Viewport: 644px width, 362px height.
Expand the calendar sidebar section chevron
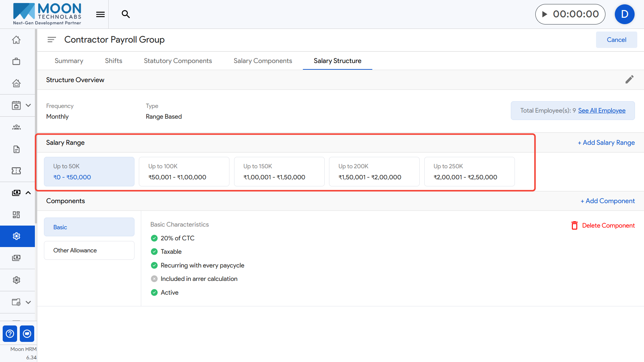coord(29,105)
